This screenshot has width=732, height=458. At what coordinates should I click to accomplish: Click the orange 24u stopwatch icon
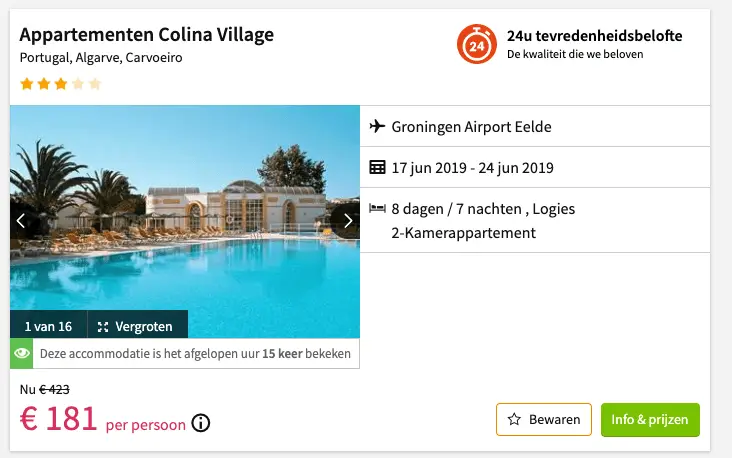point(477,44)
